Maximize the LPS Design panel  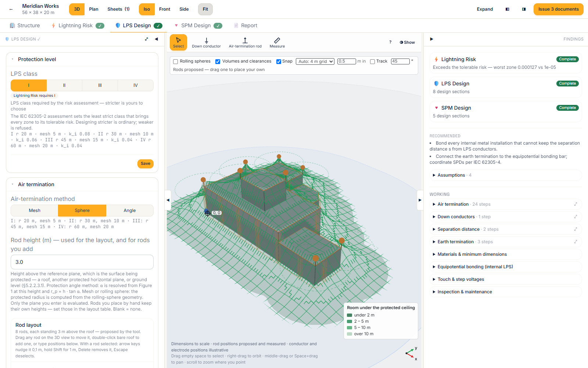point(147,39)
